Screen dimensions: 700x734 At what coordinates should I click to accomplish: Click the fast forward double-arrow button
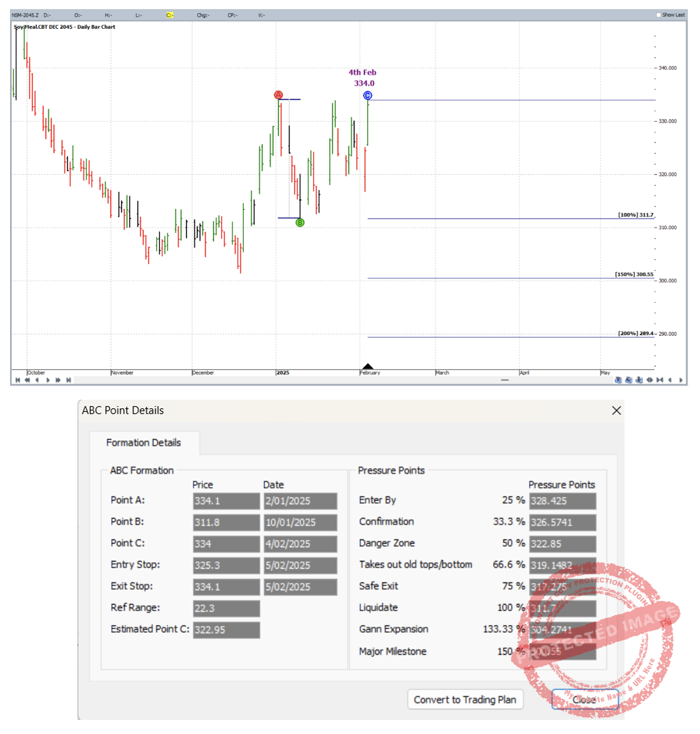click(58, 380)
